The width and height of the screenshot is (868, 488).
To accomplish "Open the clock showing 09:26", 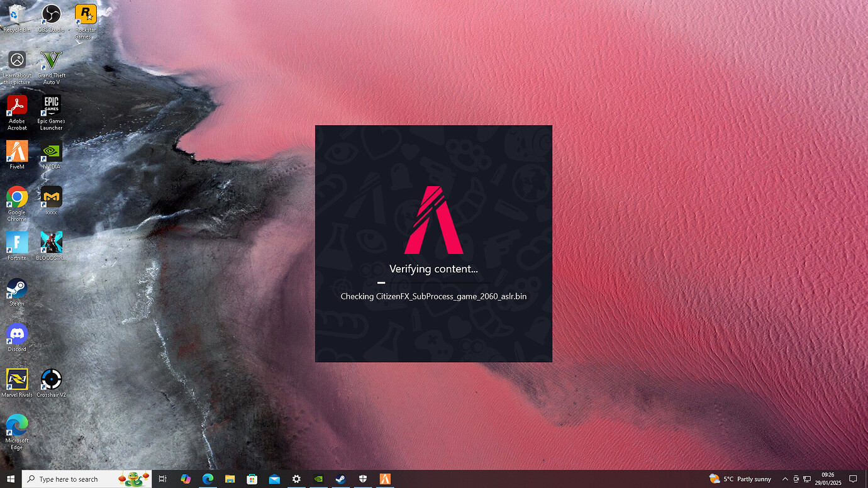I will point(828,479).
